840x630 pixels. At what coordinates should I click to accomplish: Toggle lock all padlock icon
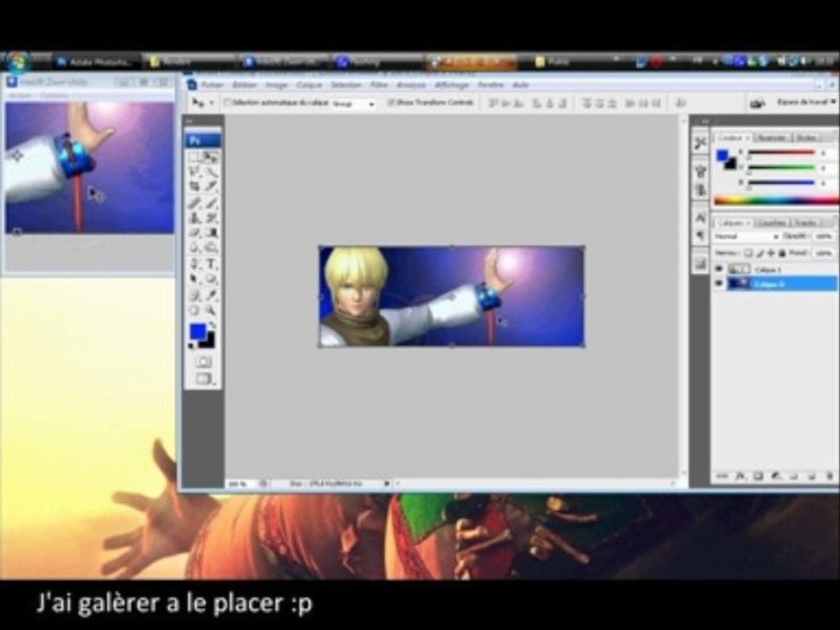pyautogui.click(x=781, y=253)
